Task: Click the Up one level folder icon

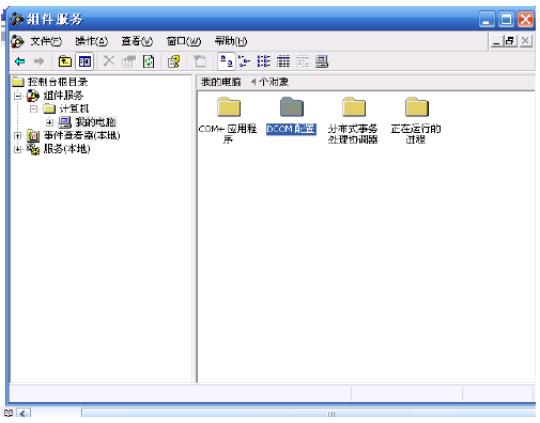Action: tap(65, 62)
